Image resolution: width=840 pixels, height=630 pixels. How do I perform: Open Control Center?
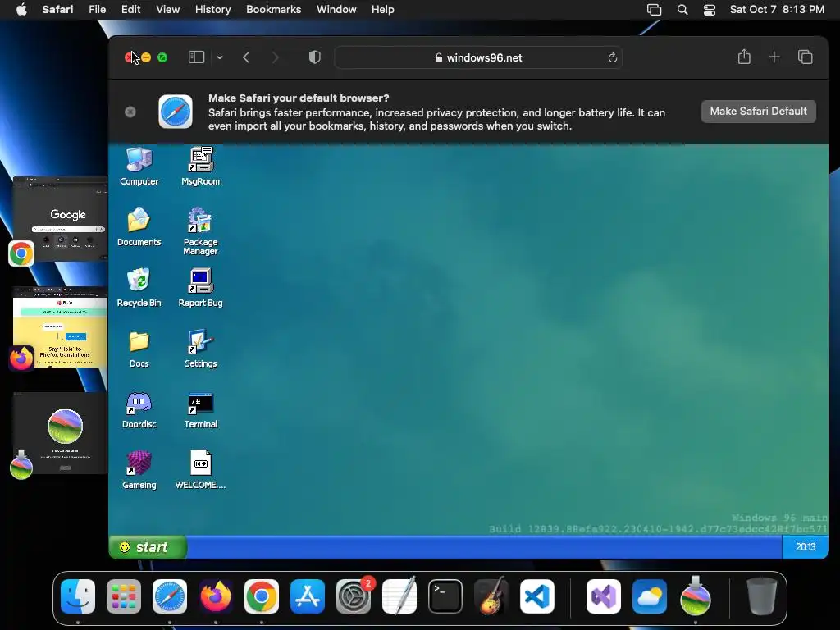(x=710, y=10)
